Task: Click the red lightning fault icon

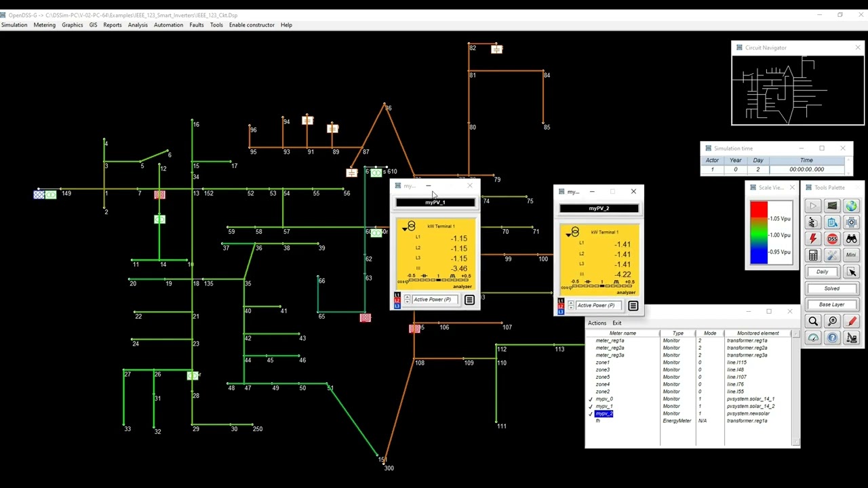Action: click(813, 239)
